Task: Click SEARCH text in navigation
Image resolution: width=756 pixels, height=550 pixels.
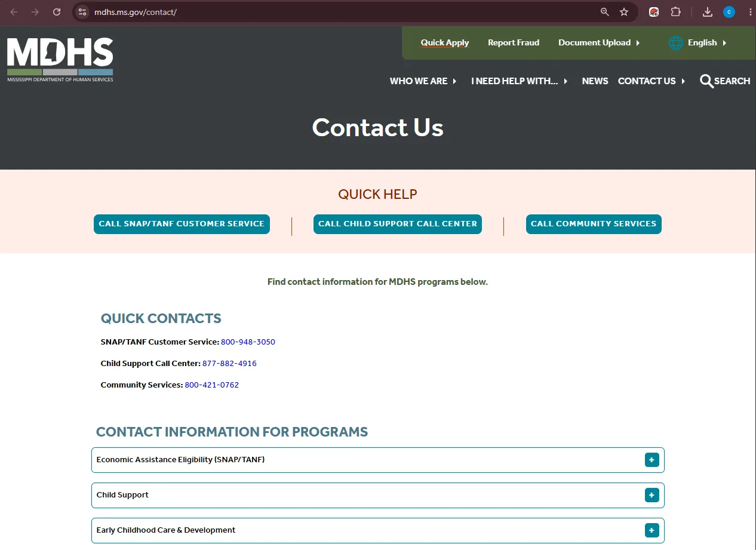Action: click(x=732, y=81)
